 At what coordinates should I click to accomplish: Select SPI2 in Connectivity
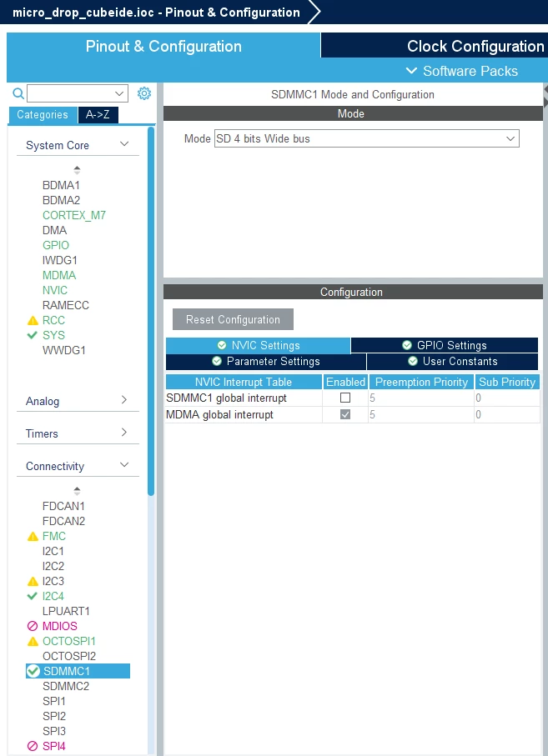[x=54, y=716]
